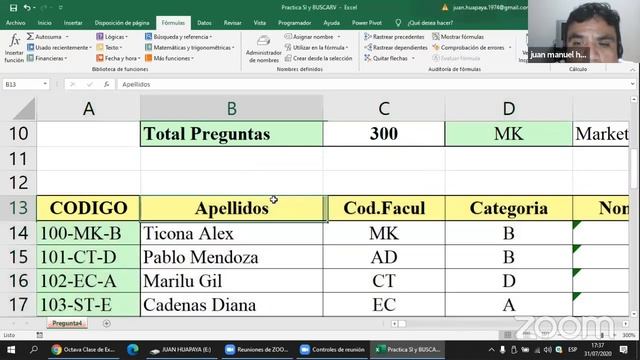Switch to the Revisar tab

click(x=232, y=23)
